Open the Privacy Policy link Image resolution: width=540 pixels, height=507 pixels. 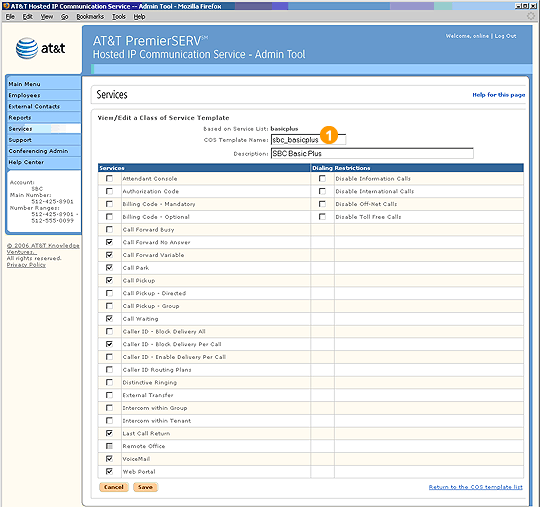(26, 265)
